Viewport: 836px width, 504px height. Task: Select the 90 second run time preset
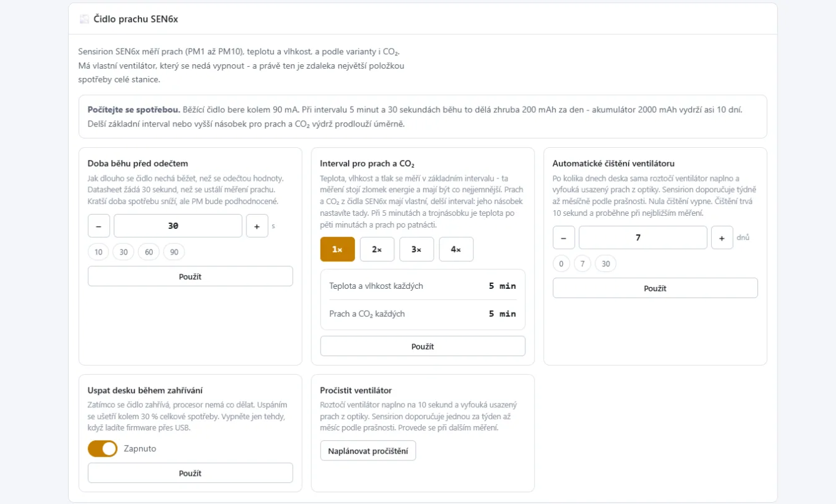point(174,252)
